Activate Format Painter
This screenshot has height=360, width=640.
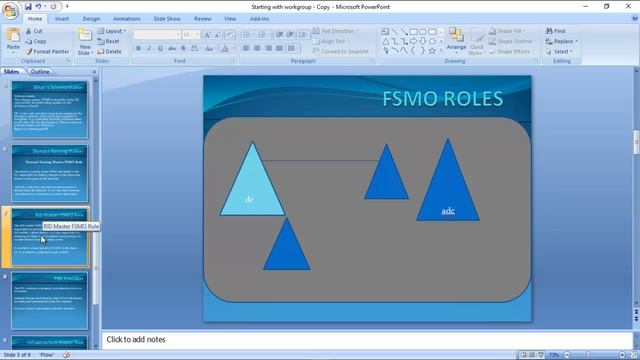pyautogui.click(x=47, y=51)
